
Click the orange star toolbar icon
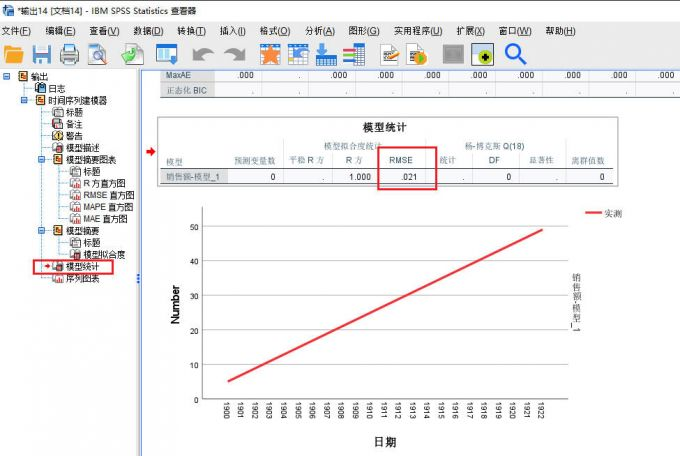270,54
